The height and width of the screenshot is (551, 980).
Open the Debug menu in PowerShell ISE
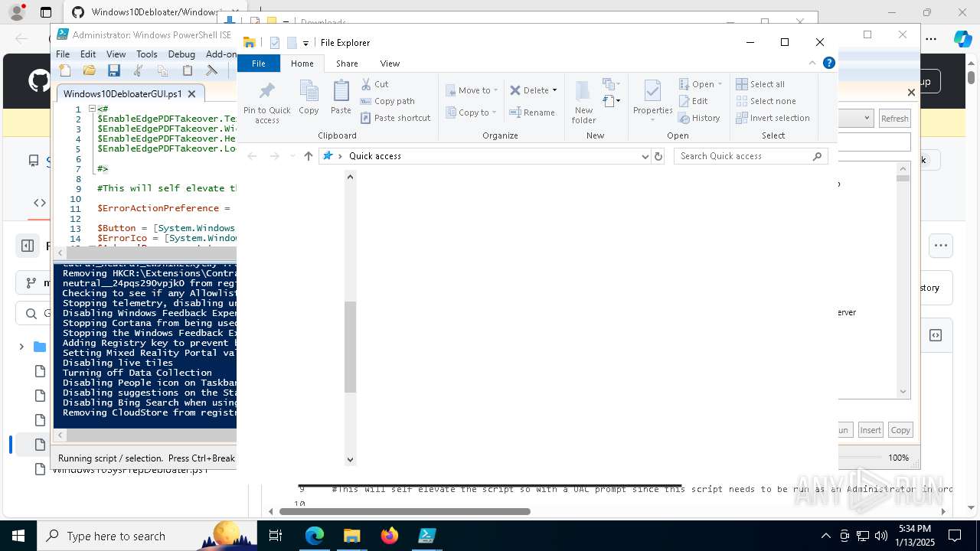click(x=181, y=54)
